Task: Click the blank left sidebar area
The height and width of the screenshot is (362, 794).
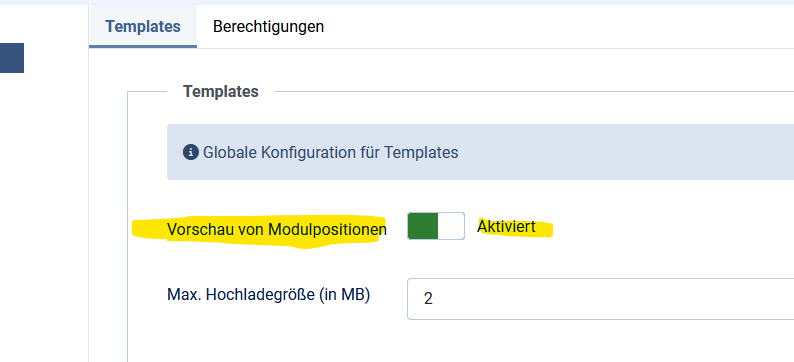Action: click(44, 213)
